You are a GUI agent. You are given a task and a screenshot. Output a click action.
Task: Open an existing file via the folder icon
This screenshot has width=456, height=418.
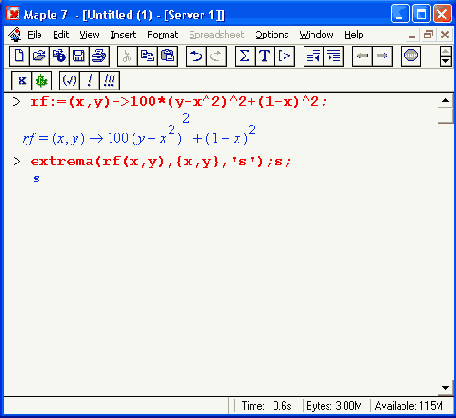coord(39,56)
